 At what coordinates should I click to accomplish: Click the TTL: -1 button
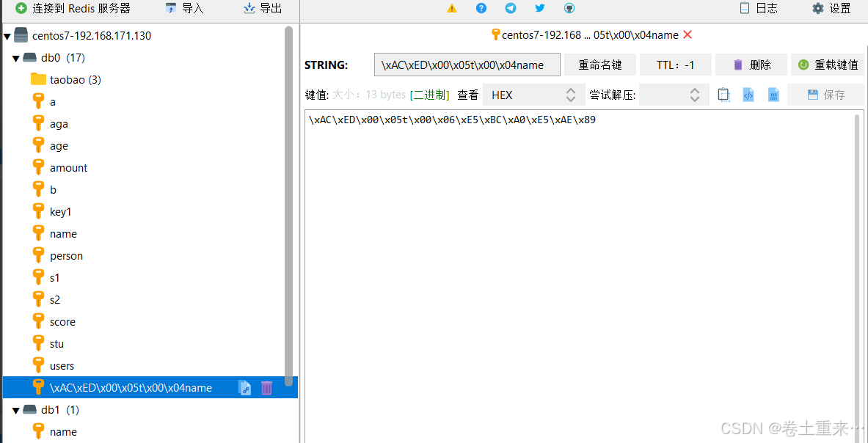tap(675, 65)
